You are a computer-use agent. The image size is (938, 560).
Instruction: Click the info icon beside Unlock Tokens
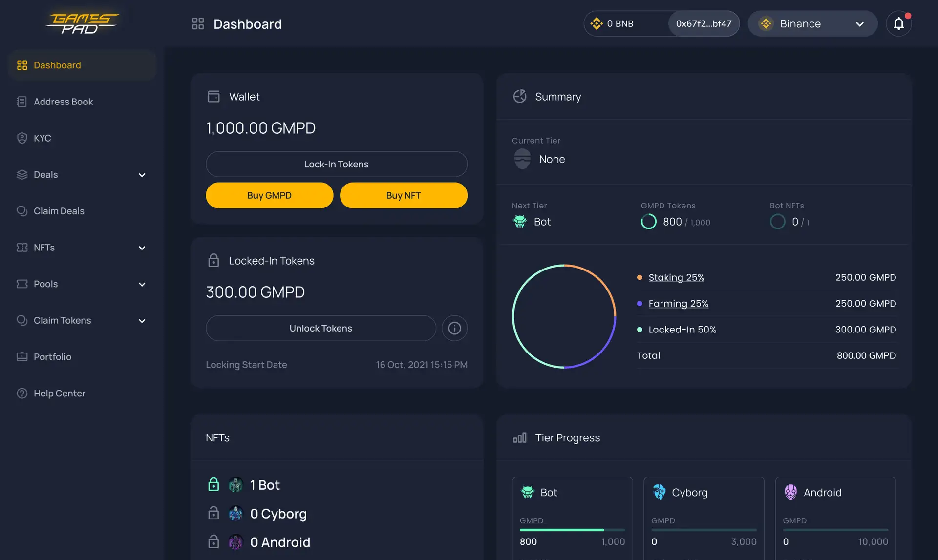(454, 328)
